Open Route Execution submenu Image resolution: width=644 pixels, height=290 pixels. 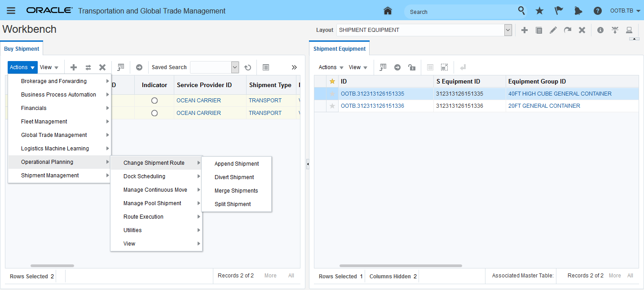click(156, 217)
